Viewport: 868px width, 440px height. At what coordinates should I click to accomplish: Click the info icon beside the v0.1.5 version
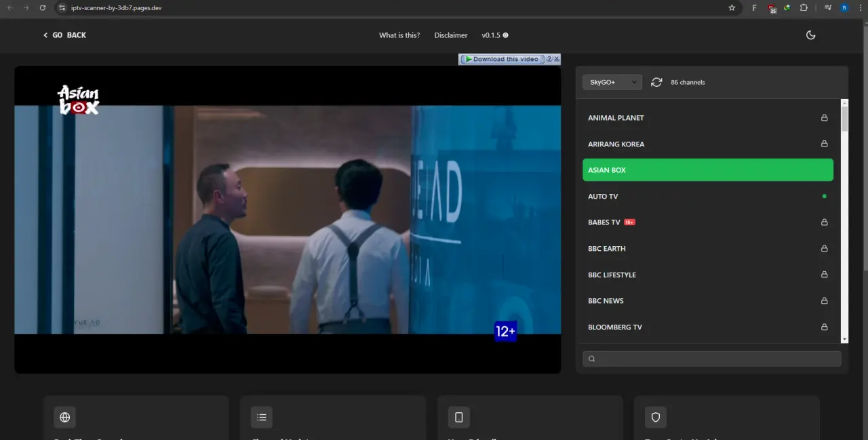click(x=506, y=35)
